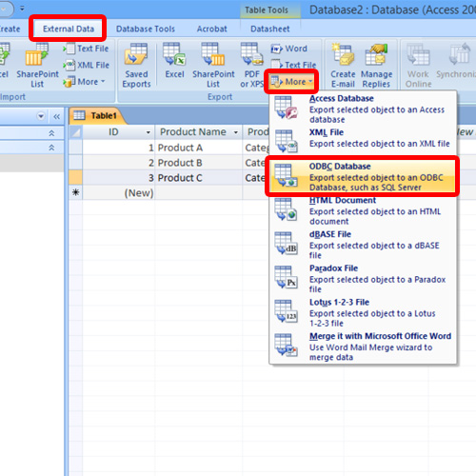Choose dBASE File export option

[x=363, y=245]
